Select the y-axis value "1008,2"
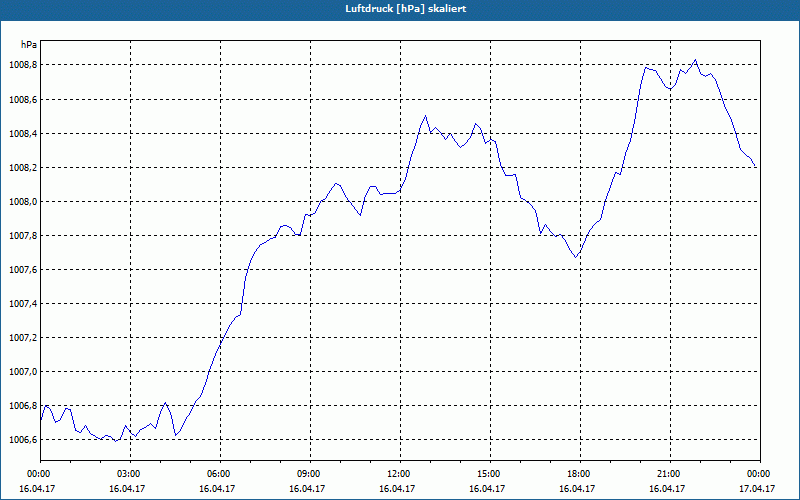The height and width of the screenshot is (500, 800). tap(22, 168)
